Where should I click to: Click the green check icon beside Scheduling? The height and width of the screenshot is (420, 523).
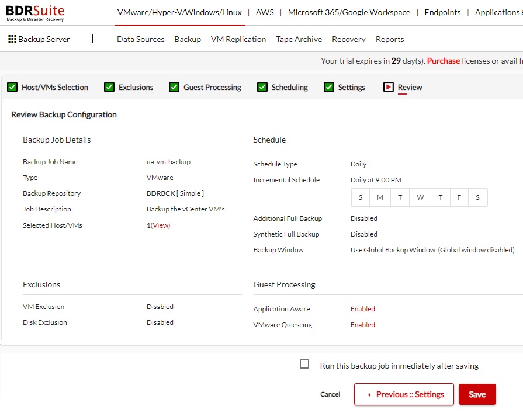262,88
